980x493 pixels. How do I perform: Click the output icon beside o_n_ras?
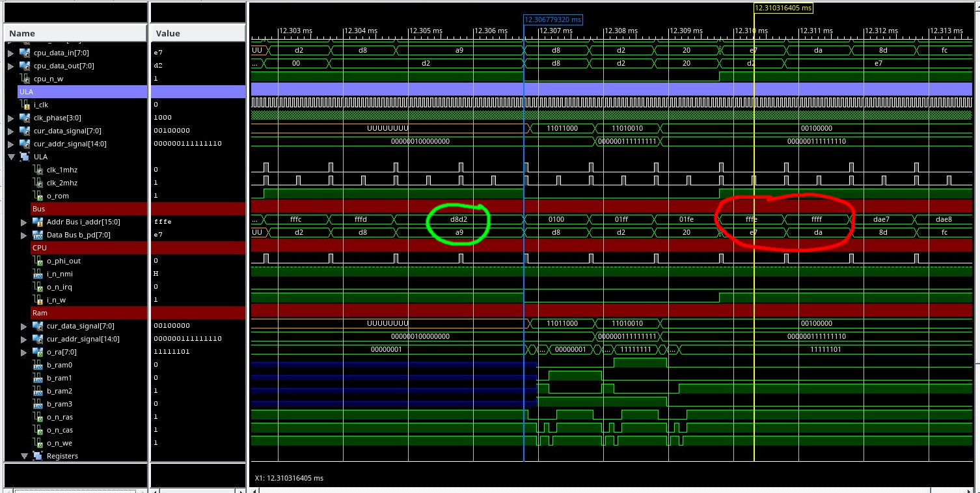[x=38, y=417]
